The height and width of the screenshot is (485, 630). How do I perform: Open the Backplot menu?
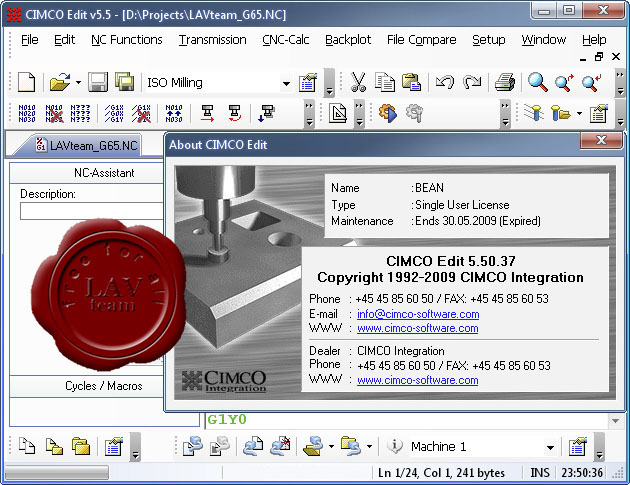click(348, 40)
